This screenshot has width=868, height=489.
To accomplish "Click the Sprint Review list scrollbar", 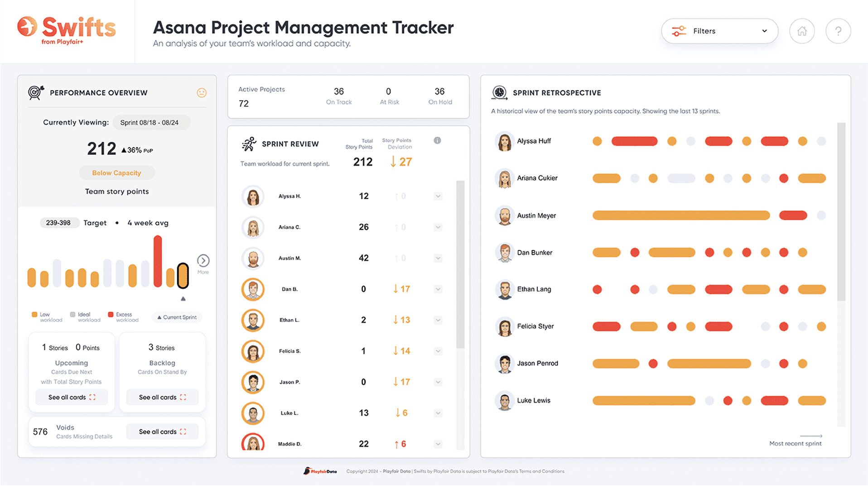I will click(460, 265).
